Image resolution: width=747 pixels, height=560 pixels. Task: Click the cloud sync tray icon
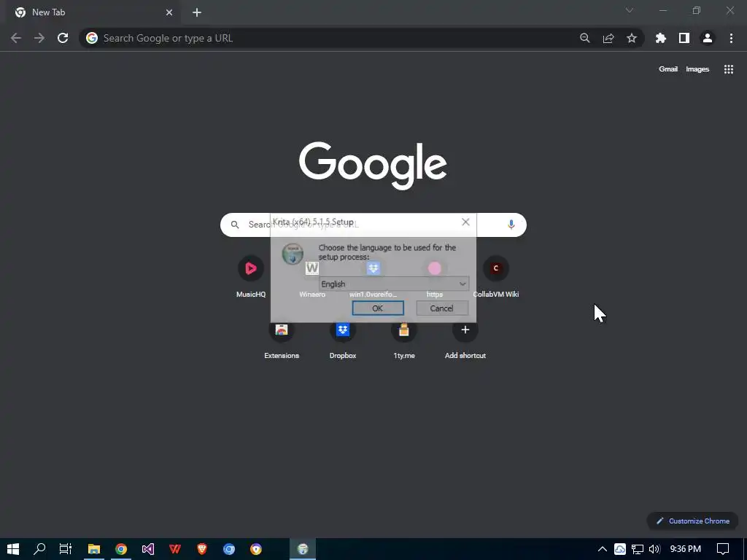[620, 549]
